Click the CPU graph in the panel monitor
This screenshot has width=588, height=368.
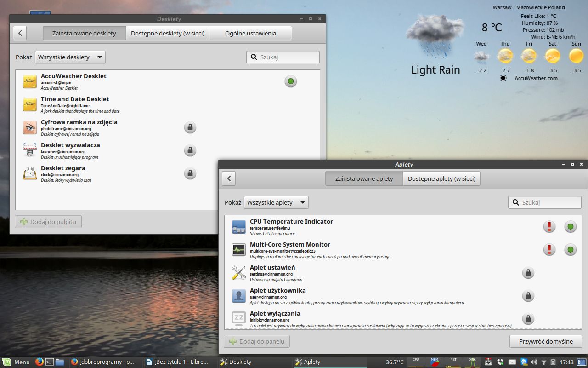pos(416,362)
